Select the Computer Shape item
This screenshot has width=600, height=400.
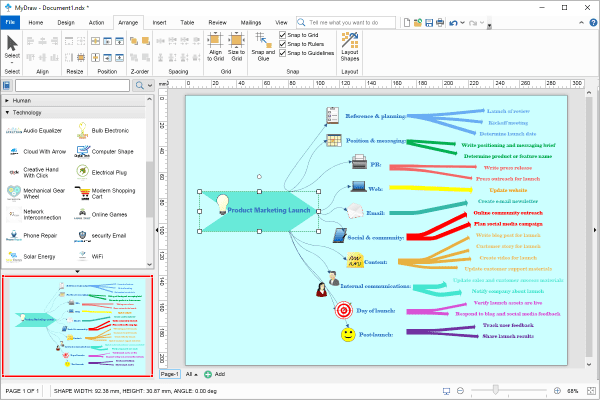[x=104, y=152]
